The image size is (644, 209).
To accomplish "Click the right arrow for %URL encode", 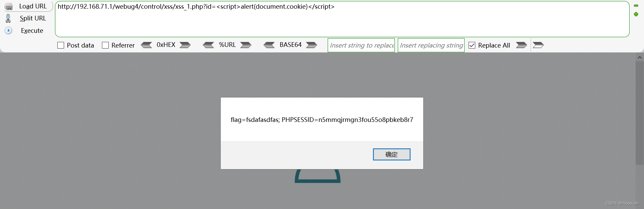I will point(246,45).
